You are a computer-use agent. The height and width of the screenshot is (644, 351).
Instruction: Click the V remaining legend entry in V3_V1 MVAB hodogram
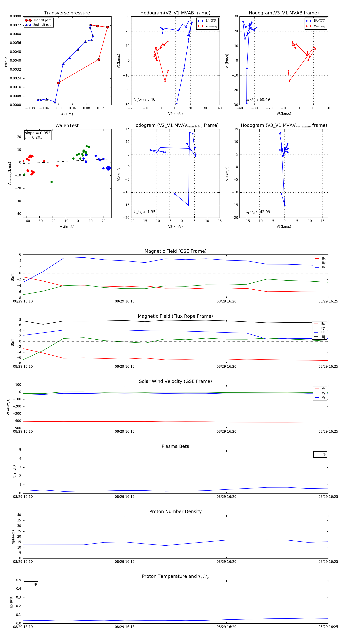(x=316, y=26)
